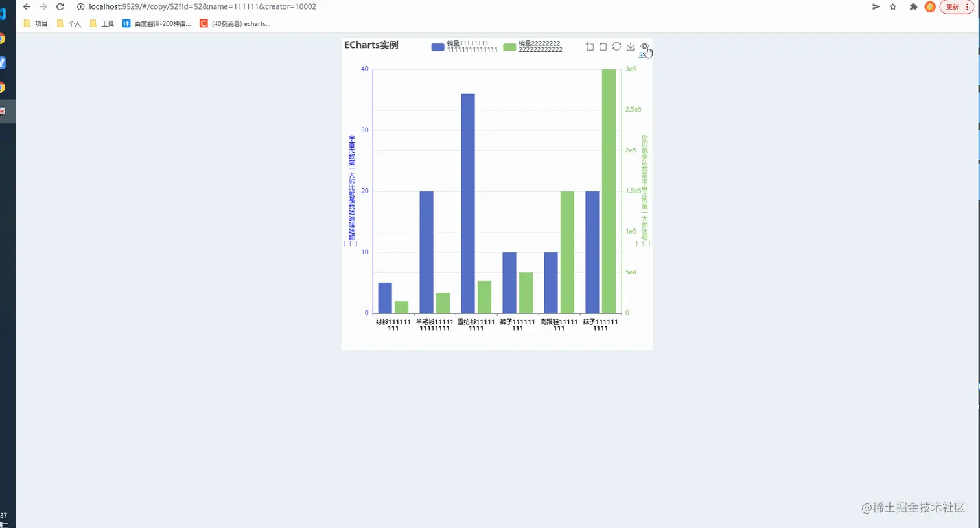Open the (40条消息) echarts bookmark
The image size is (980, 528).
[x=235, y=23]
